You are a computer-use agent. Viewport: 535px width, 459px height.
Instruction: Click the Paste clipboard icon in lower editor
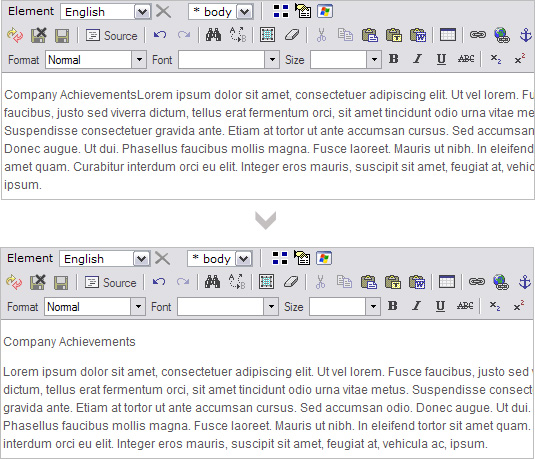(368, 282)
